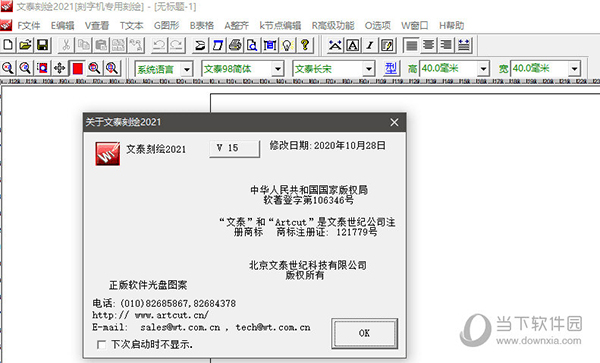Paste from clipboard with the toolbar paste icon
The height and width of the screenshot is (363, 600).
(101, 45)
